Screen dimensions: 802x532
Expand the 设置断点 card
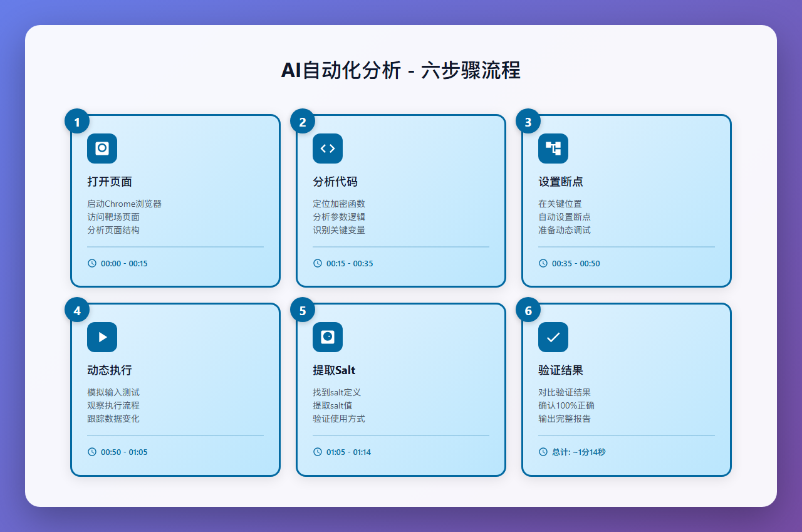[x=626, y=201]
